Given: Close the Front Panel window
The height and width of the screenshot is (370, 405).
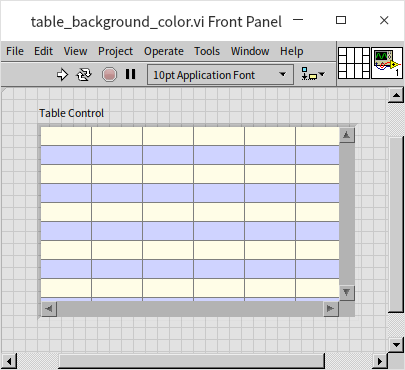Looking at the screenshot, I should (384, 20).
